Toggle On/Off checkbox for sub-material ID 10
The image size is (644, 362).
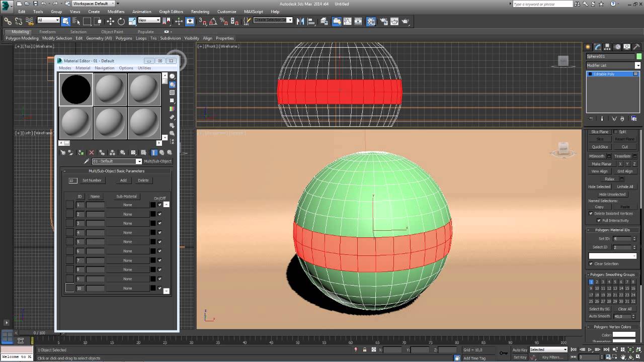[x=159, y=288]
